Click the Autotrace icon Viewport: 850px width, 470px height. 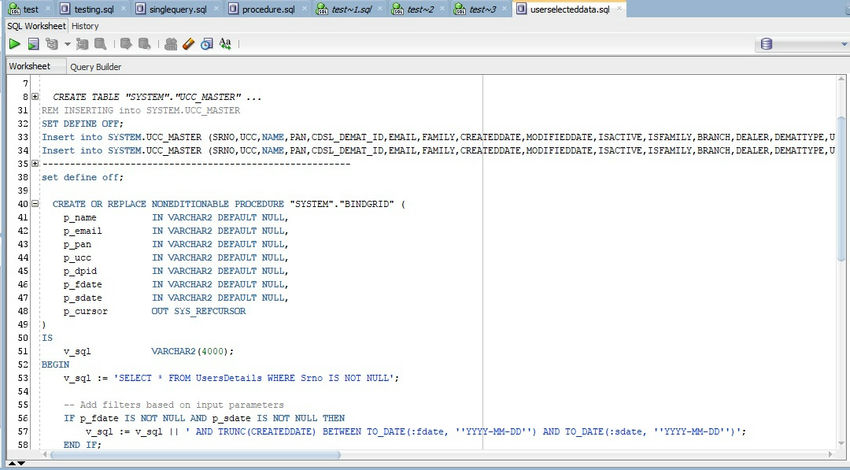click(82, 44)
